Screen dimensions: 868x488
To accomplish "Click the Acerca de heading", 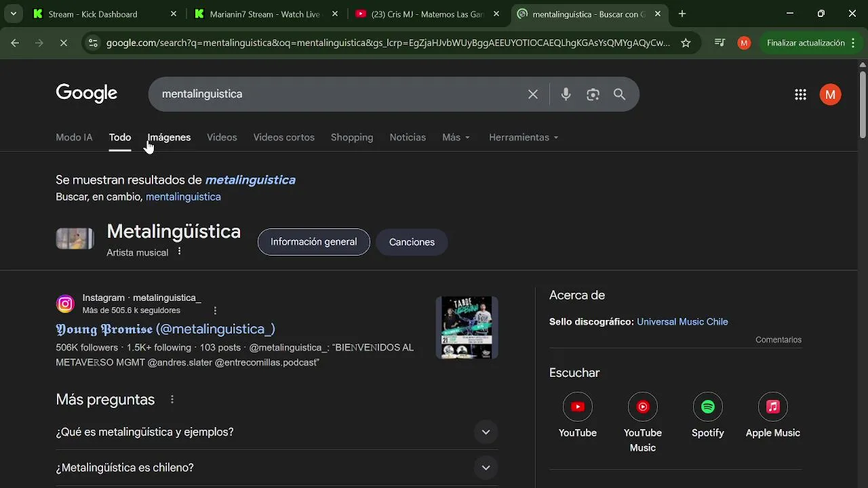I will coord(577,296).
